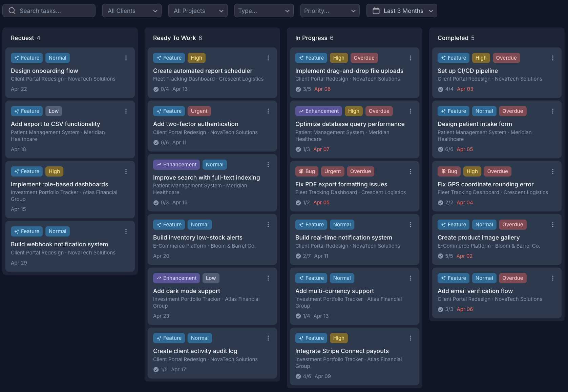This screenshot has width=568, height=392.
Task: Click checklist icon on Set up CI/CD pipeline
Action: click(440, 89)
